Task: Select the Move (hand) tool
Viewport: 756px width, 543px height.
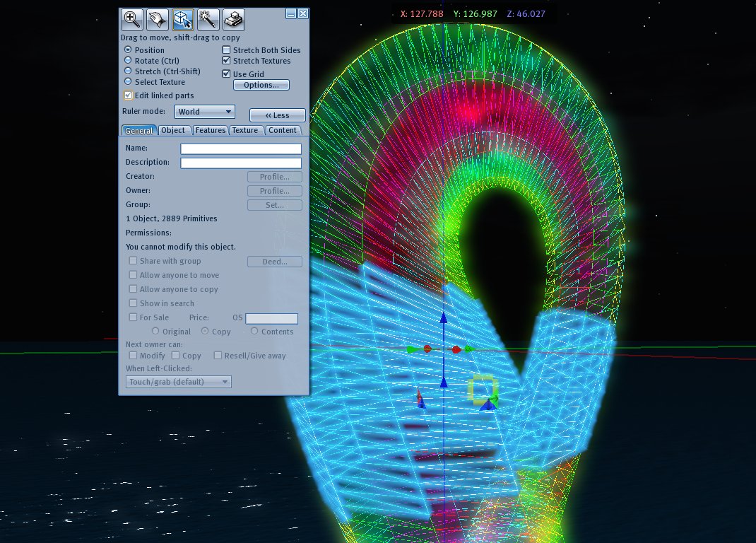Action: [156, 19]
